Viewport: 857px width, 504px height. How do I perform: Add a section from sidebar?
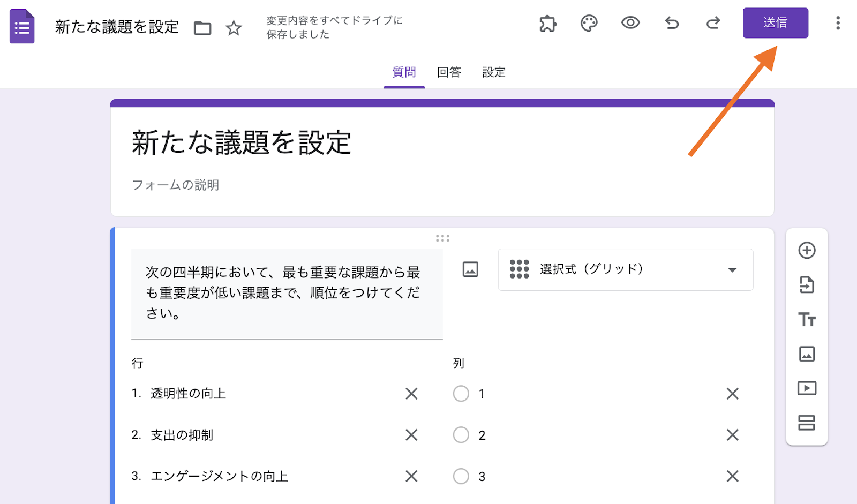pos(807,423)
